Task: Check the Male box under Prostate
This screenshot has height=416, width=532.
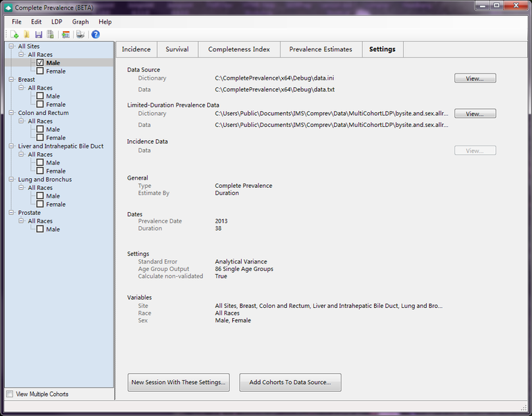Action: coord(40,229)
